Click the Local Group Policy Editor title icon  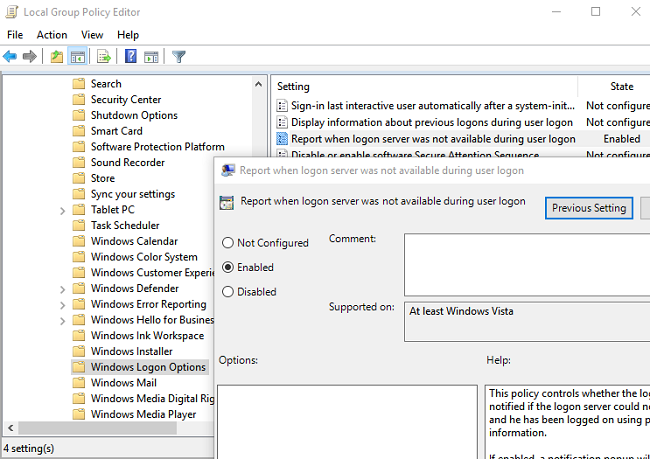[x=12, y=12]
